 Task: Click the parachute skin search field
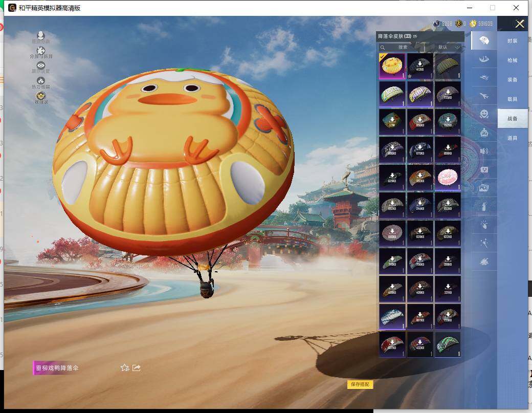pyautogui.click(x=404, y=47)
